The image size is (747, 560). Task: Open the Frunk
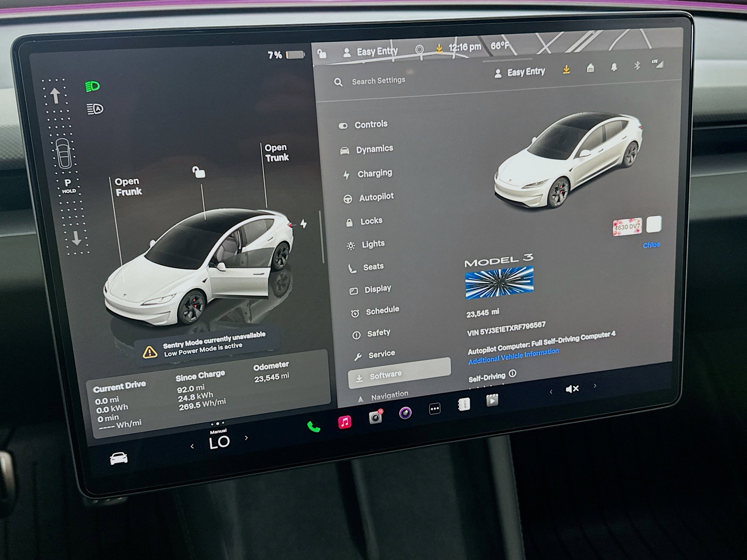(128, 187)
